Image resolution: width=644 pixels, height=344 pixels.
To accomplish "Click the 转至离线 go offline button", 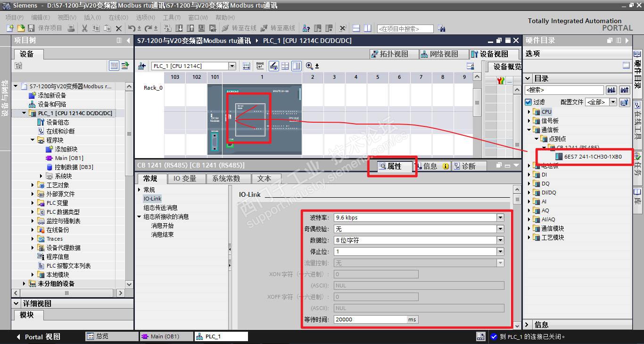I will point(278,28).
